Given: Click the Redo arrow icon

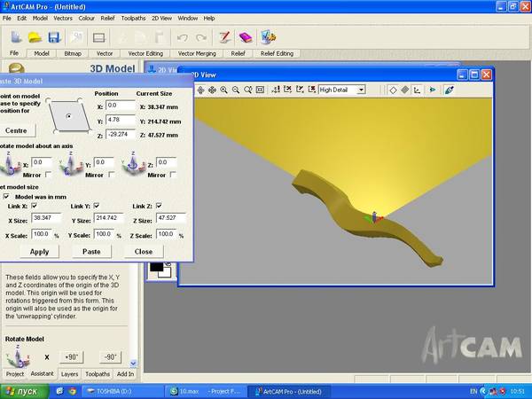Looking at the screenshot, I should pos(201,37).
